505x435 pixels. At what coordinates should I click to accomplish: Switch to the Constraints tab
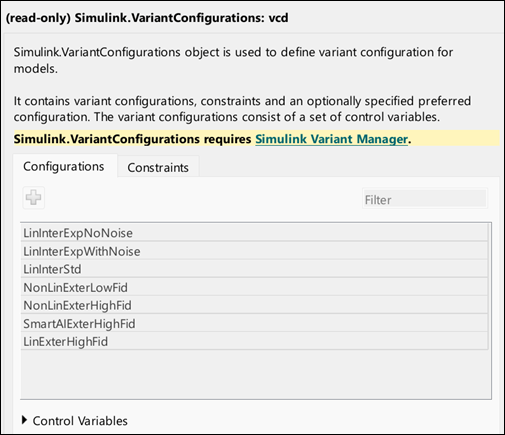point(158,167)
